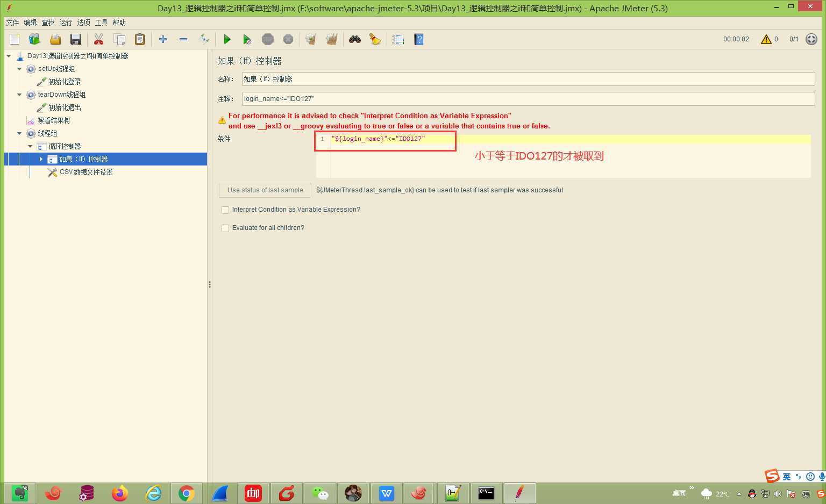Open Firefox from the taskbar
This screenshot has height=504, width=826.
[120, 493]
